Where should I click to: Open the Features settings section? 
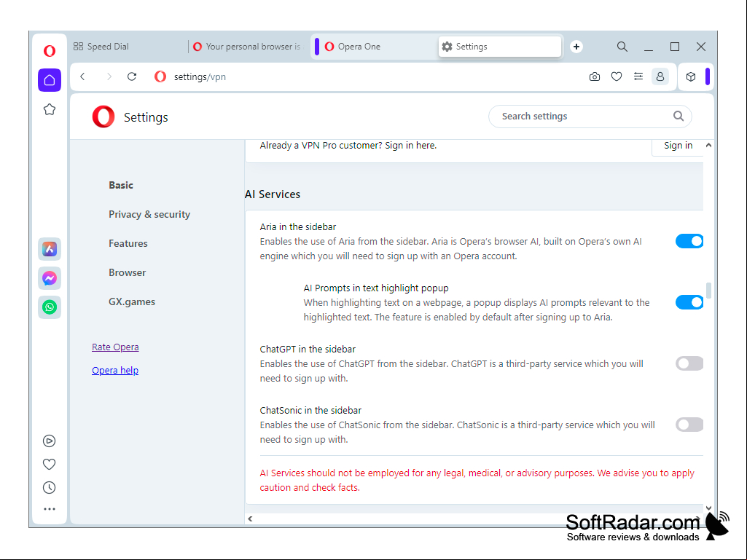coord(128,243)
